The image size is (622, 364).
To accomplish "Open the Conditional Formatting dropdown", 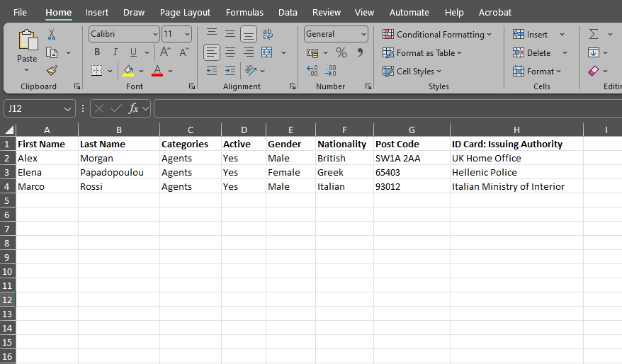I will point(437,34).
